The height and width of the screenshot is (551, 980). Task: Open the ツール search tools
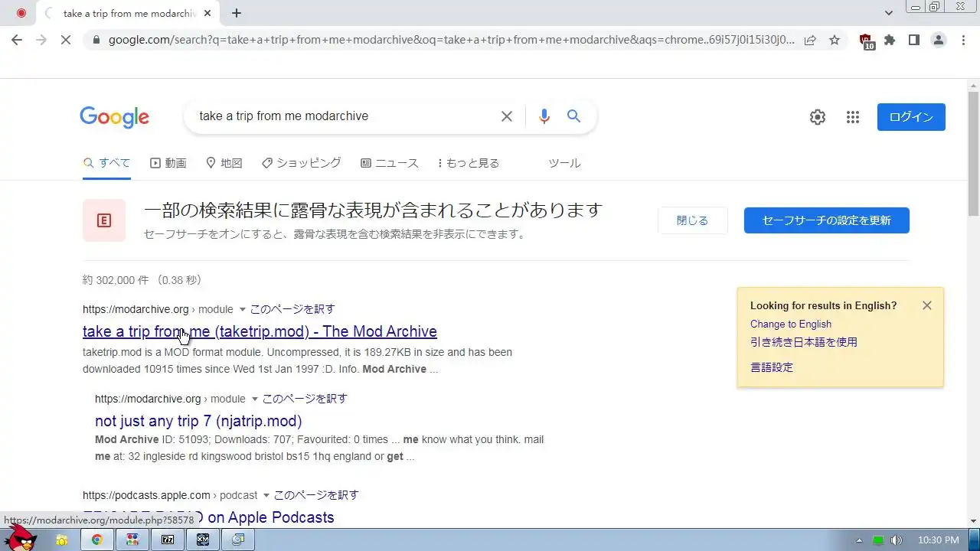point(564,163)
